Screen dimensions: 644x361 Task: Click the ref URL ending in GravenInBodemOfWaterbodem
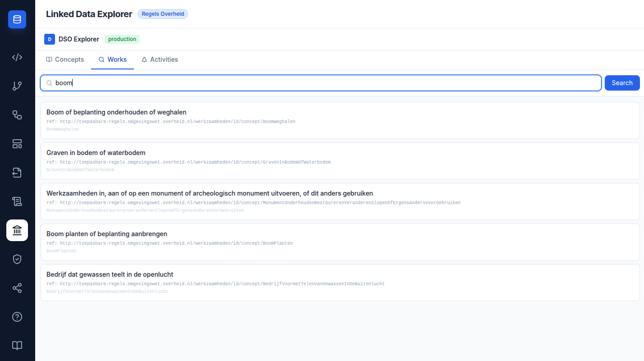tap(189, 162)
